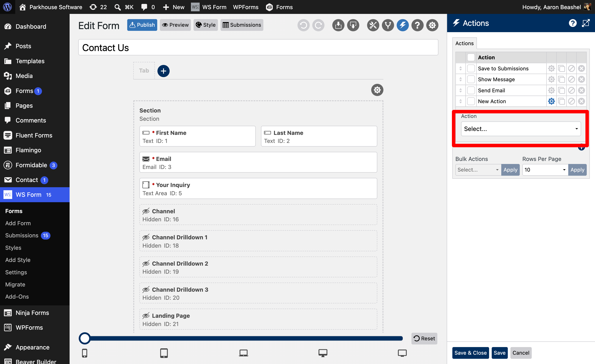Clone the Send Email action

pos(562,91)
